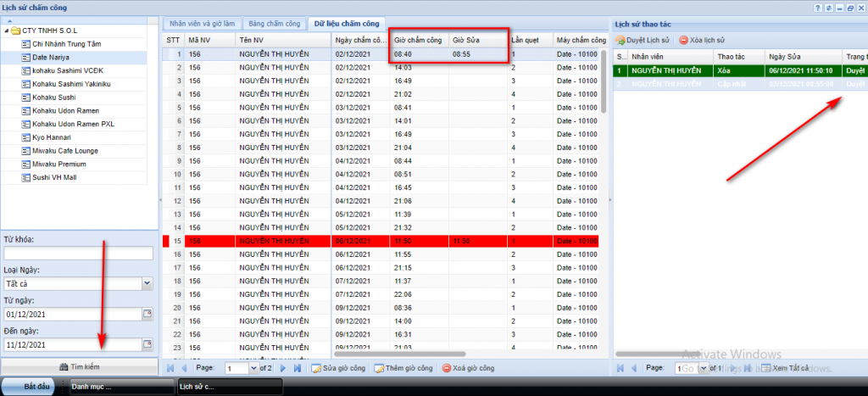
Task: Open the page number dropdown in data pager
Action: 253,368
